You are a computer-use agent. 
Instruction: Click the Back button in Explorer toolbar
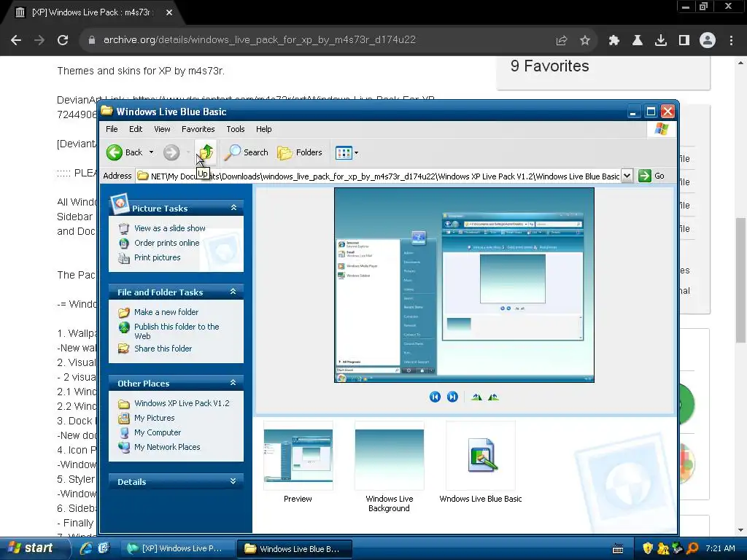coord(124,152)
